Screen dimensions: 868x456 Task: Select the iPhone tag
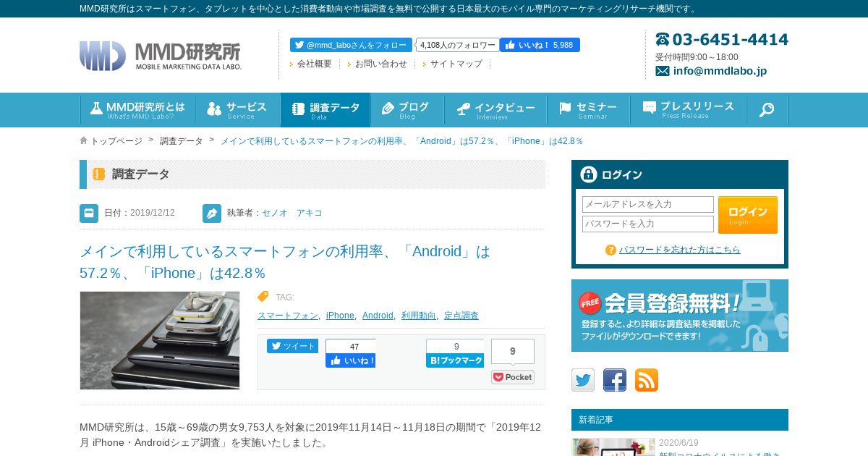click(x=340, y=316)
